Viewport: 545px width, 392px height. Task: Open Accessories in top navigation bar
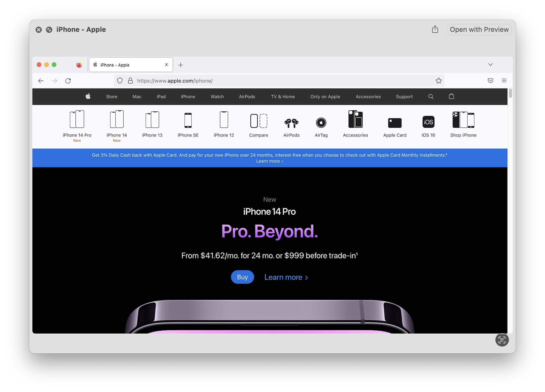tap(368, 97)
